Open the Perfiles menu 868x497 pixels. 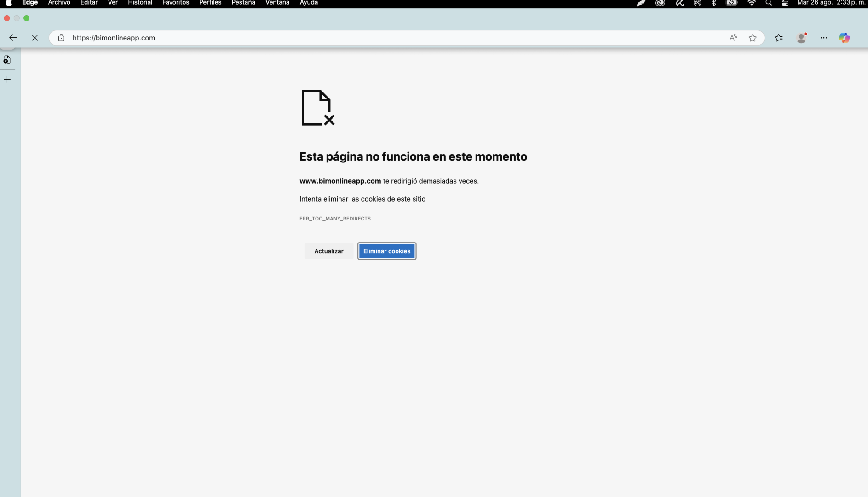[x=210, y=3]
